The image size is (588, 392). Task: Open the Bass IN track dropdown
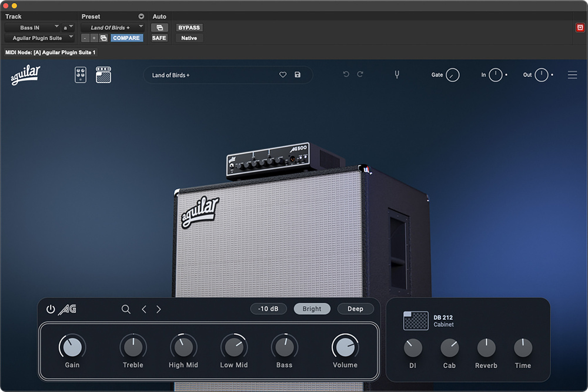click(x=33, y=27)
